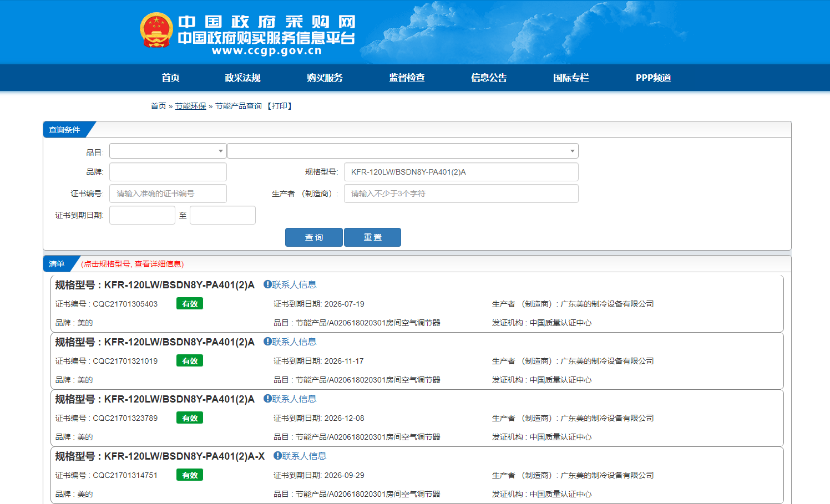This screenshot has width=830, height=504.
Task: Click info icon beside CQC21701321019 contact link
Action: (x=267, y=342)
